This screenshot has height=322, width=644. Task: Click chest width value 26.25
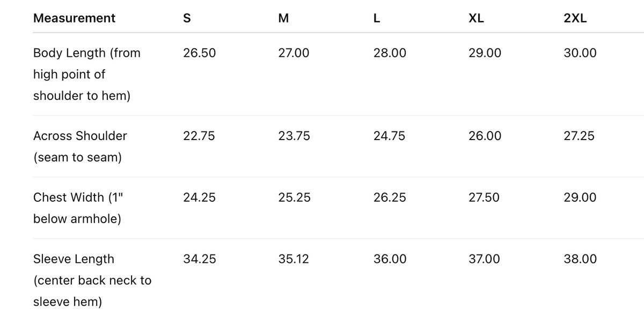(x=390, y=197)
